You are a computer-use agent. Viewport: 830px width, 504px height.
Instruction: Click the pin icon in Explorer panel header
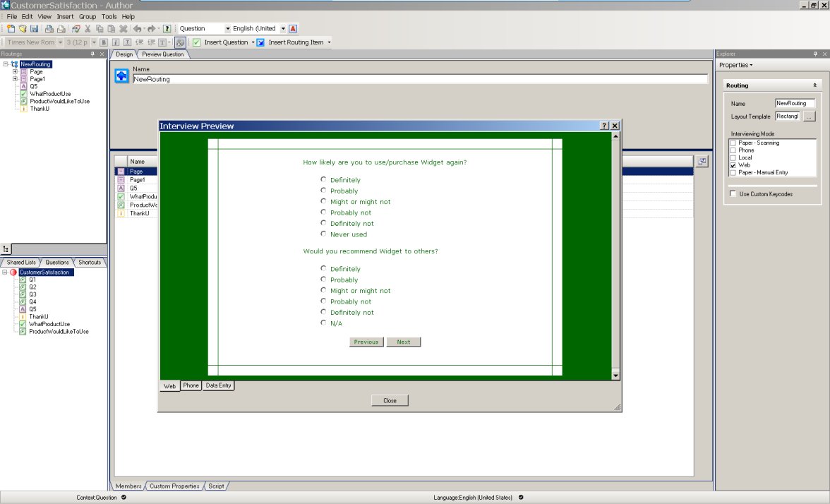click(x=815, y=54)
